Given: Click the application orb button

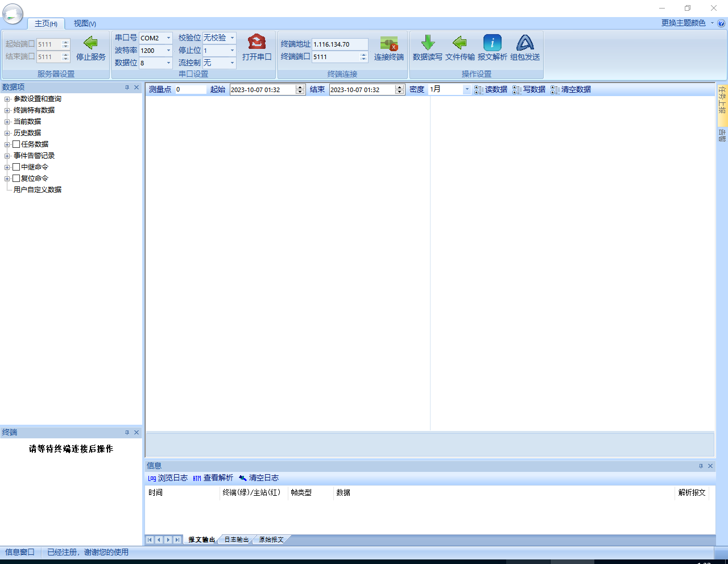Looking at the screenshot, I should (x=13, y=14).
